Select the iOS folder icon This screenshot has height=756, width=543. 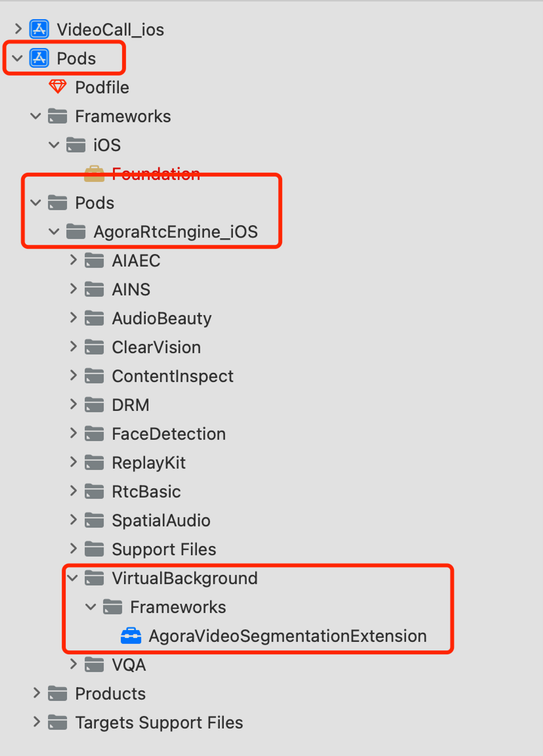pyautogui.click(x=76, y=145)
